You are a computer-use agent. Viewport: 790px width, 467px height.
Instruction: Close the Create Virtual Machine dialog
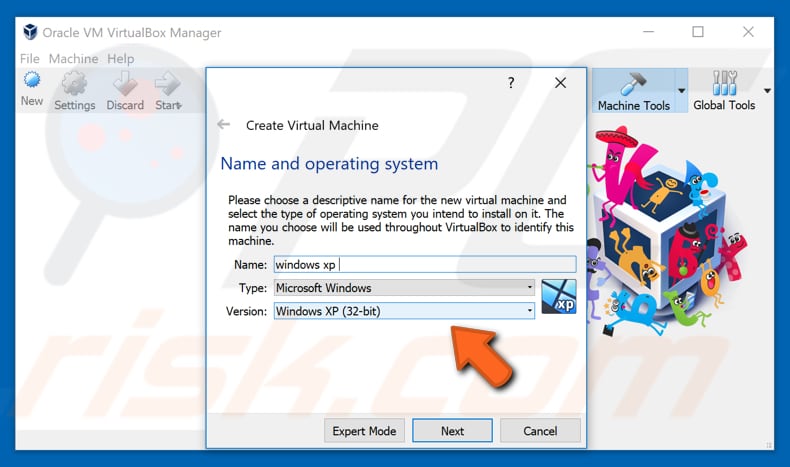pos(560,83)
